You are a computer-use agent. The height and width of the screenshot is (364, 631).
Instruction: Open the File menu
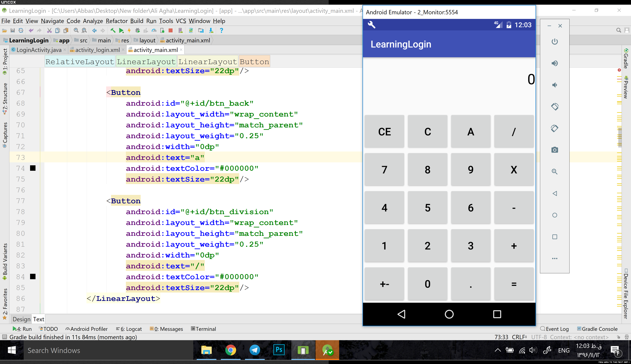pyautogui.click(x=6, y=21)
